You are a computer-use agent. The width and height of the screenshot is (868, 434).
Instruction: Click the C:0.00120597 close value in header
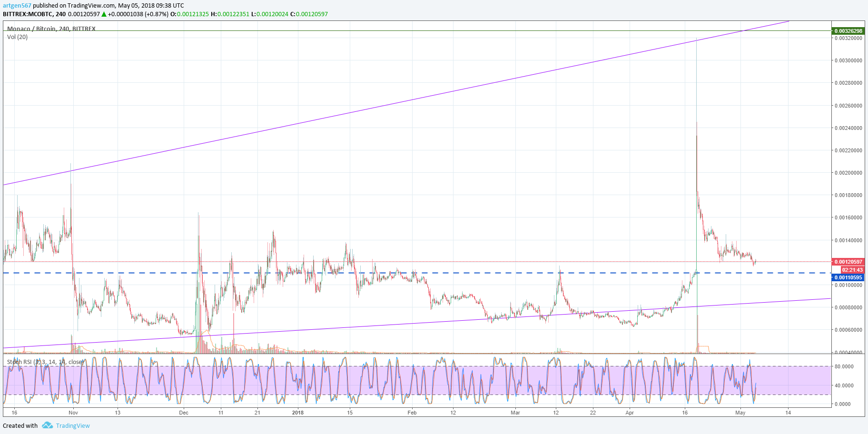pyautogui.click(x=309, y=14)
